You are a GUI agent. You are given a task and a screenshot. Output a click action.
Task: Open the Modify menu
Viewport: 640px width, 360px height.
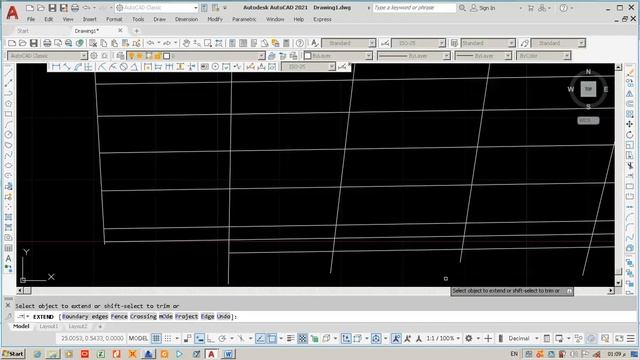click(215, 19)
